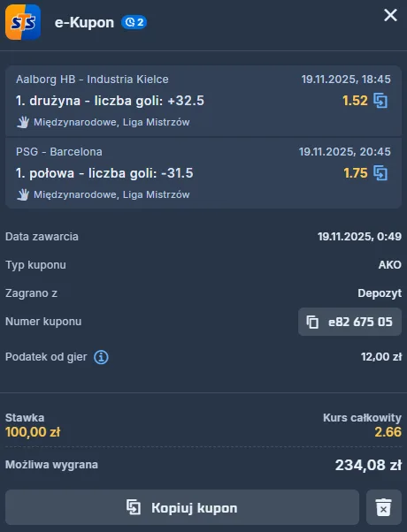Click the 1.75 odds value
The width and height of the screenshot is (407, 532).
[x=356, y=173]
